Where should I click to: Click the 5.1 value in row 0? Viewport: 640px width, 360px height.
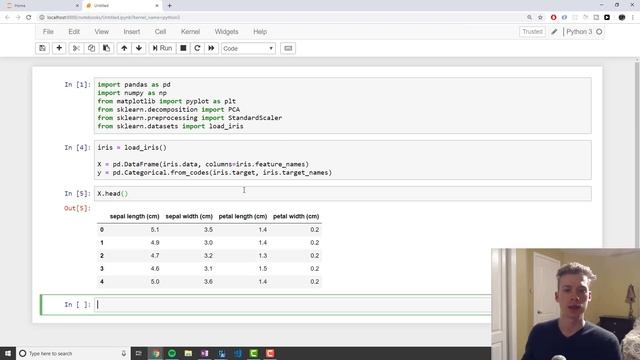coord(155,230)
